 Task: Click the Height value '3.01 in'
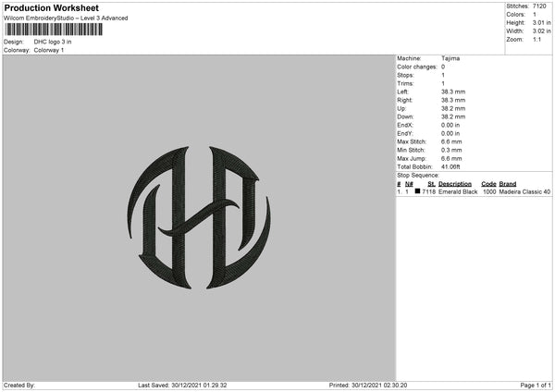click(541, 22)
